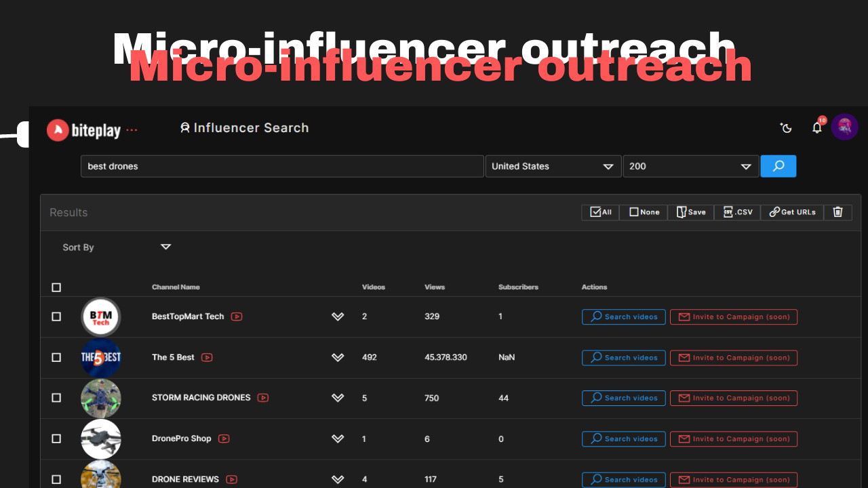The image size is (868, 488).
Task: Click the trash delete icon in Results
Action: [x=837, y=212]
